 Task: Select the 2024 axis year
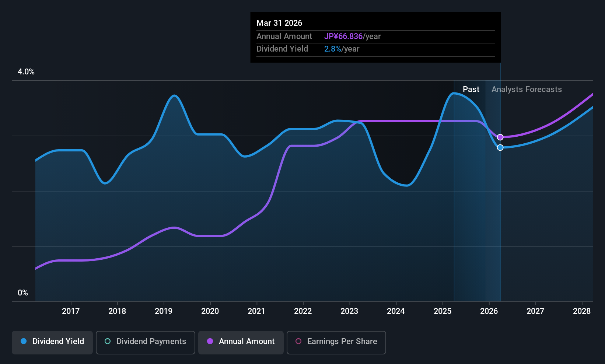click(x=396, y=311)
